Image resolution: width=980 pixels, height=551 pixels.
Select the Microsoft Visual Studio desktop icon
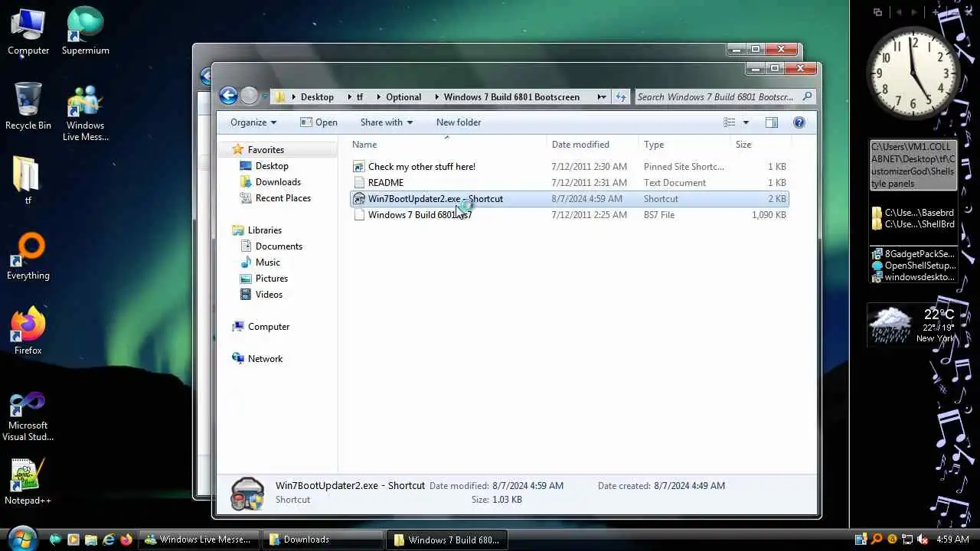click(x=28, y=417)
